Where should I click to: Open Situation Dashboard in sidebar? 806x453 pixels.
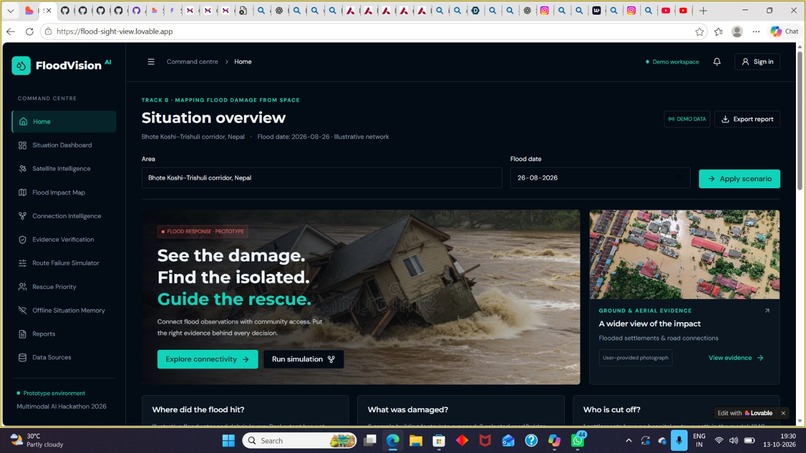pyautogui.click(x=64, y=145)
